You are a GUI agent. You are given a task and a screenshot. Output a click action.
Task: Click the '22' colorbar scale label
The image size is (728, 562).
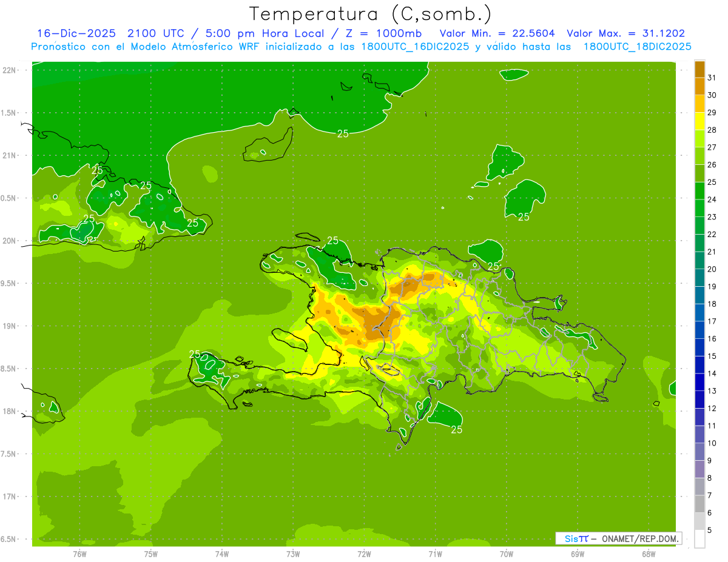click(x=713, y=234)
